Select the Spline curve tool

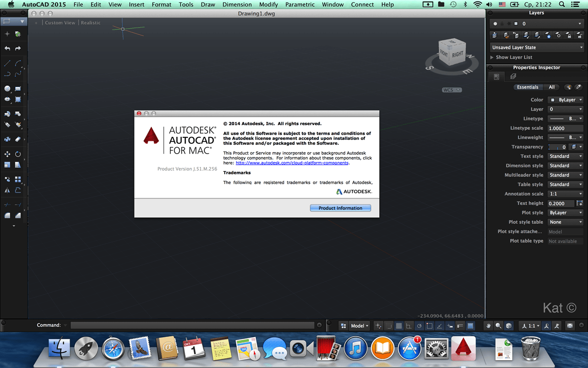point(18,74)
